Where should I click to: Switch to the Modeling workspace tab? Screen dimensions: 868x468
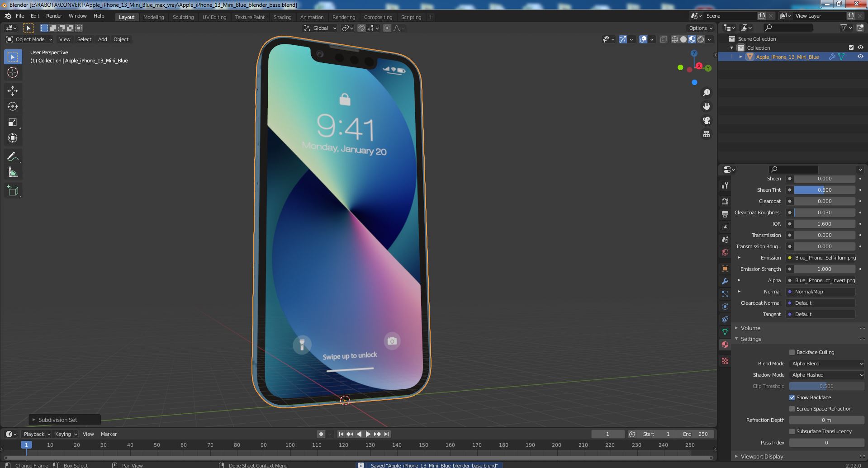point(153,17)
